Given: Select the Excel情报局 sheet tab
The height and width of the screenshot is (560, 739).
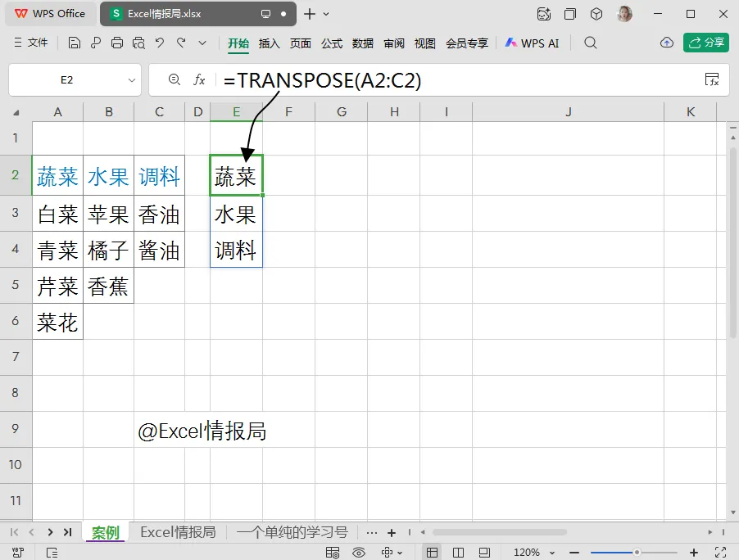Looking at the screenshot, I should 178,532.
